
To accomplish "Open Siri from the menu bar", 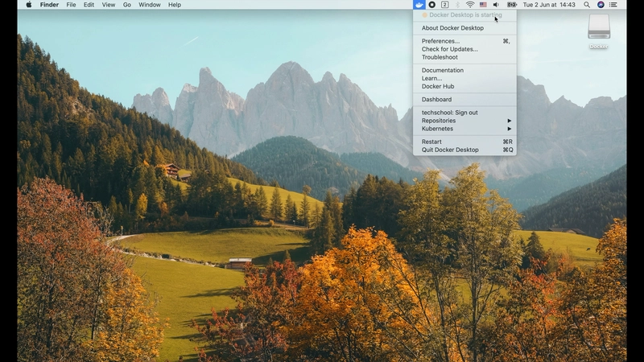I will [x=601, y=5].
